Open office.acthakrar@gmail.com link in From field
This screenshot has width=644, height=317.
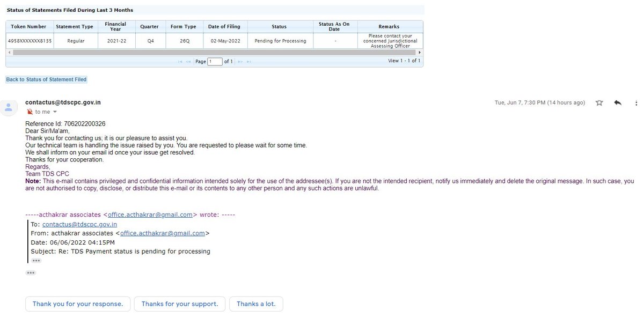[163, 233]
